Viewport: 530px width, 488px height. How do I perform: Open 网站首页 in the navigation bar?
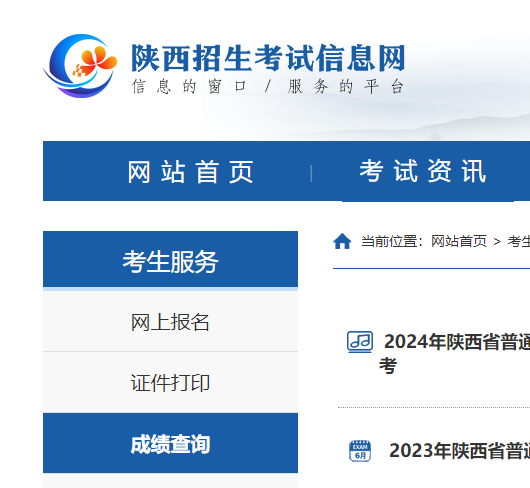coord(190,172)
